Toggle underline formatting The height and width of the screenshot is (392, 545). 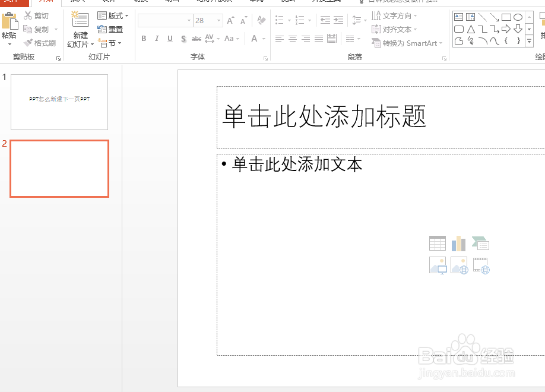tap(170, 38)
